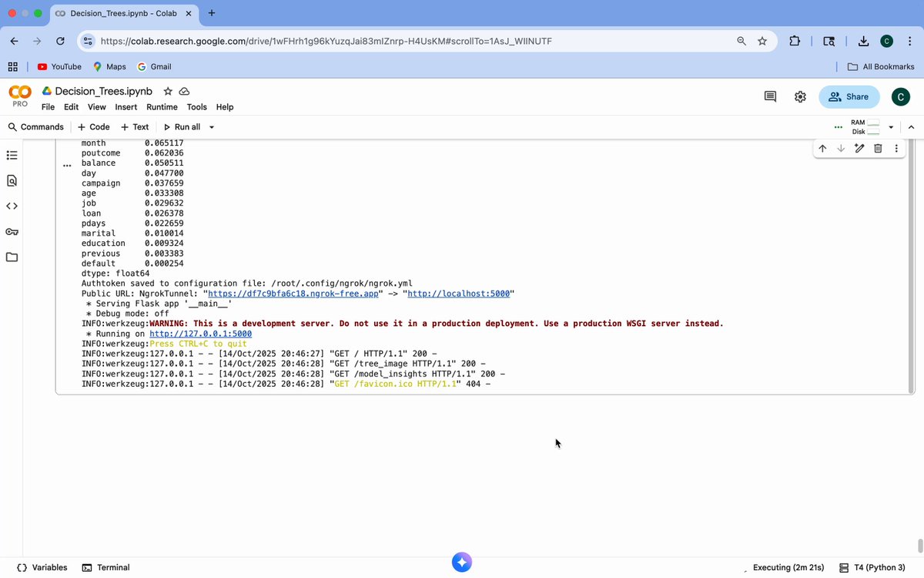Viewport: 924px width, 578px height.
Task: Click browser back arrow
Action: 15,41
